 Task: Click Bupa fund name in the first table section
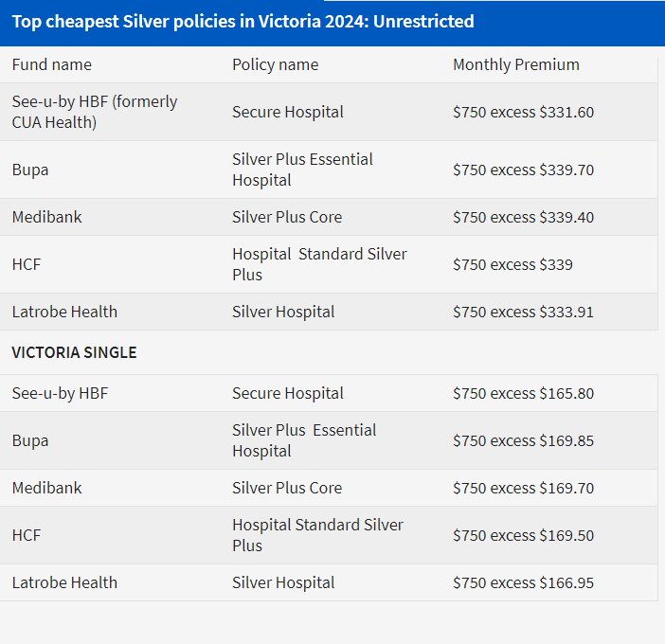tap(30, 170)
